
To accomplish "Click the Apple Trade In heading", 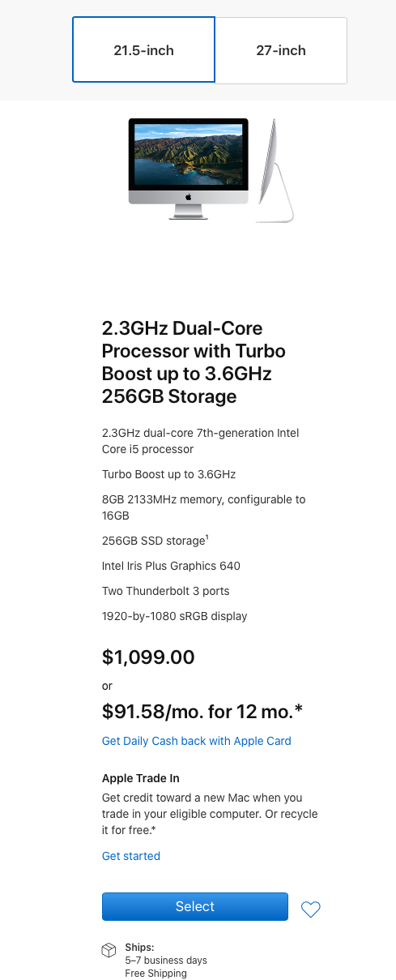I will tap(141, 778).
